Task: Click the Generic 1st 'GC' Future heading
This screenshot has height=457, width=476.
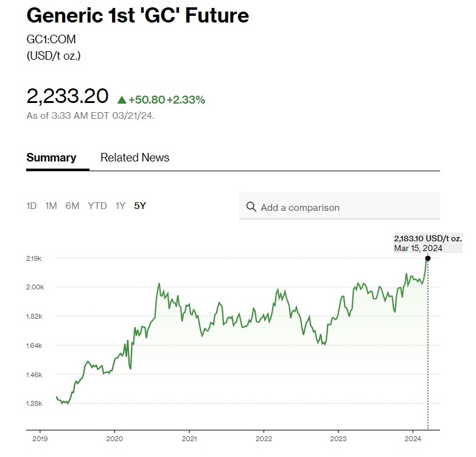Action: [x=138, y=15]
